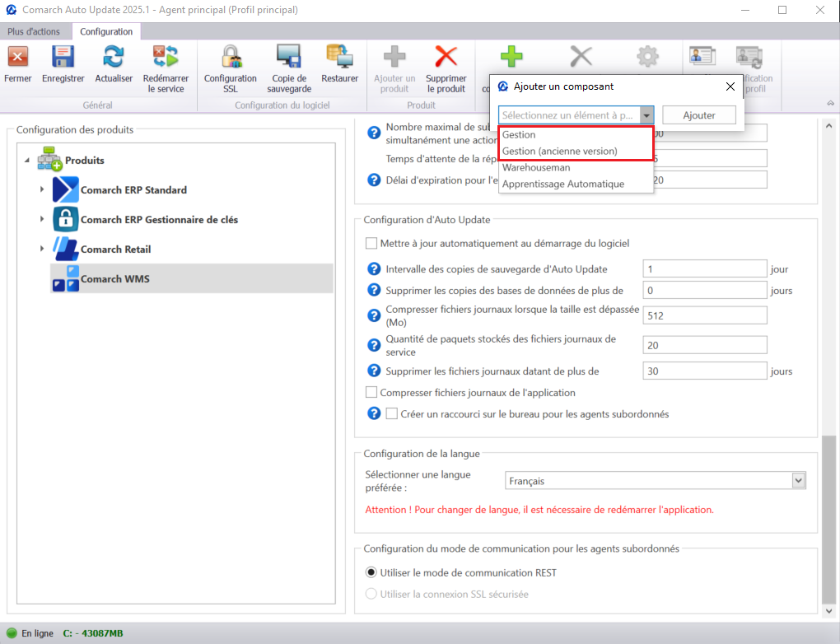840x644 pixels.
Task: Click the green En ligne status indicator
Action: [x=12, y=633]
